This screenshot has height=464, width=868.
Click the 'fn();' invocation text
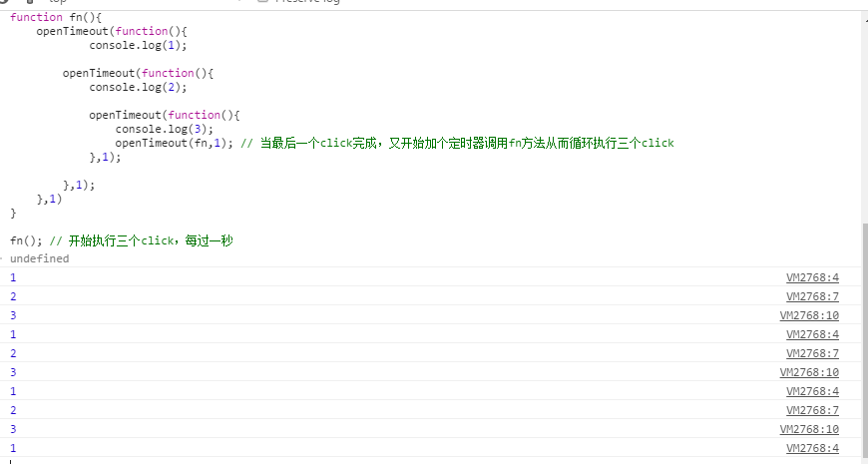(x=26, y=240)
